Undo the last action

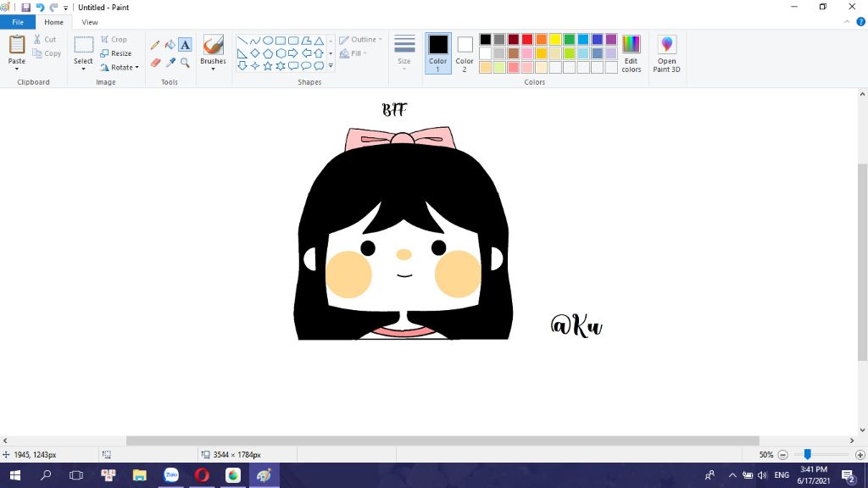coord(40,8)
